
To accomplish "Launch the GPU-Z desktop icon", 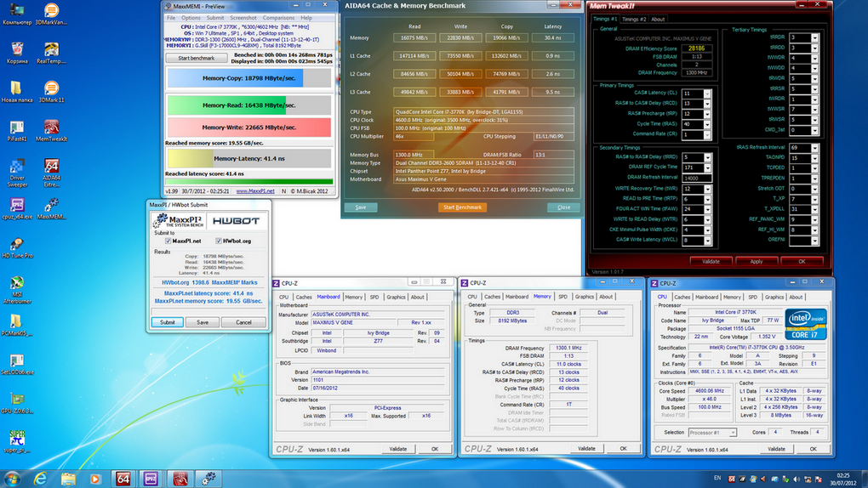I will pyautogui.click(x=17, y=403).
